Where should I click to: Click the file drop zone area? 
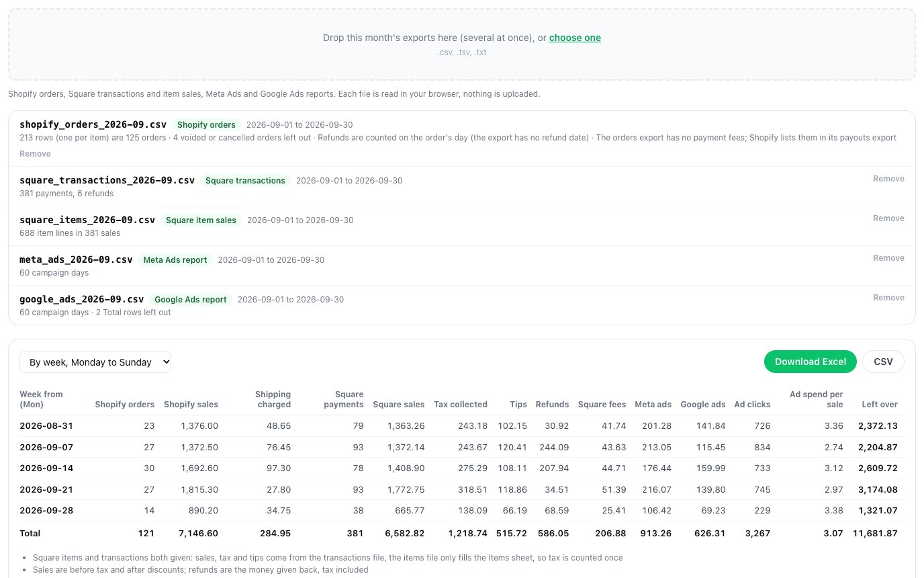point(462,44)
